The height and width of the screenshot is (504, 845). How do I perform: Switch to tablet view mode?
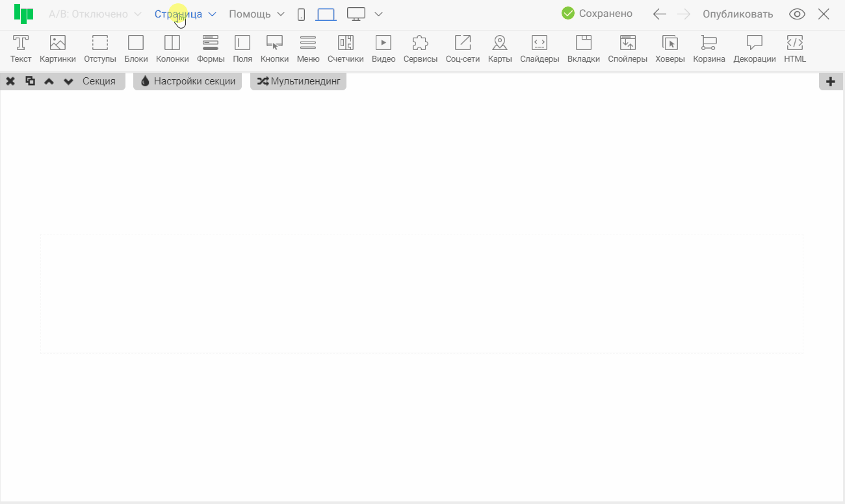click(x=326, y=14)
